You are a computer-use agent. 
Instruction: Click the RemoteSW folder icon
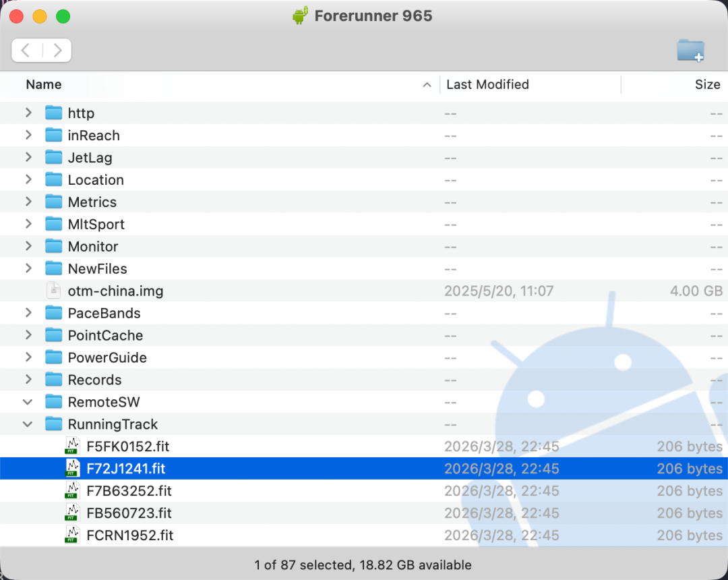pyautogui.click(x=53, y=402)
